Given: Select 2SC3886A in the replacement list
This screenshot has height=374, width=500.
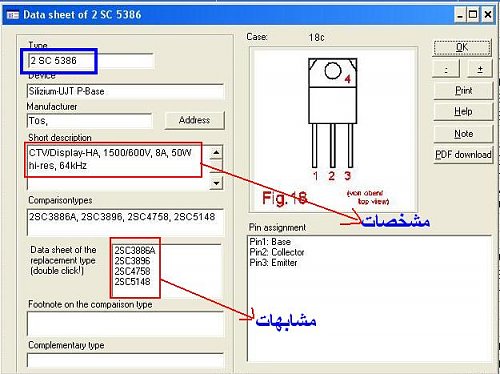Looking at the screenshot, I should [x=135, y=251].
